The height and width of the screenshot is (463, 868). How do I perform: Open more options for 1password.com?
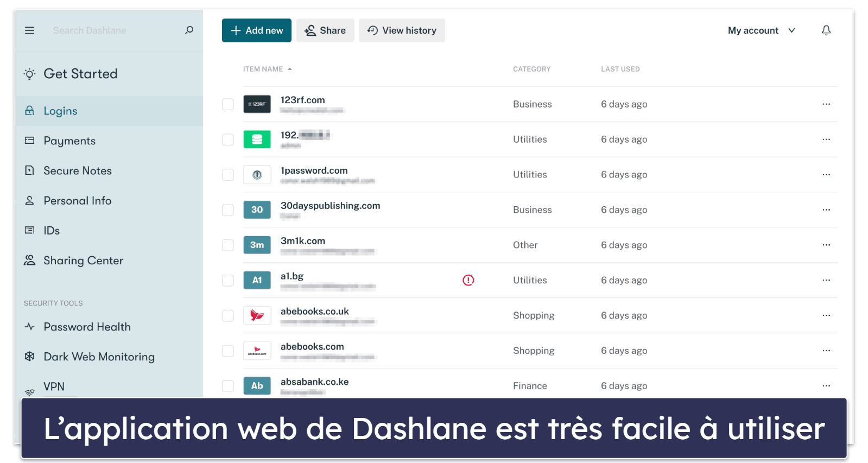(x=826, y=175)
